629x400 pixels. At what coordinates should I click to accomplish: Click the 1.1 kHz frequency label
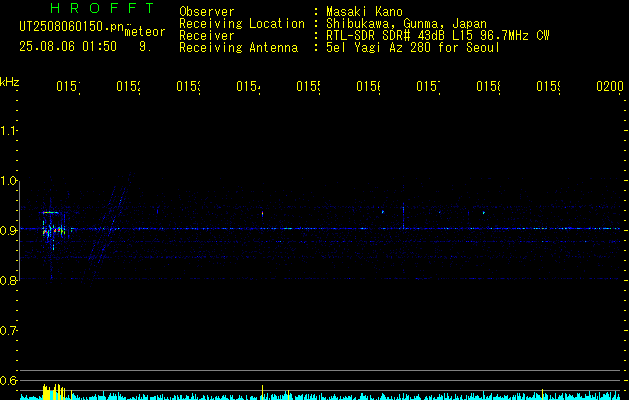(x=8, y=130)
